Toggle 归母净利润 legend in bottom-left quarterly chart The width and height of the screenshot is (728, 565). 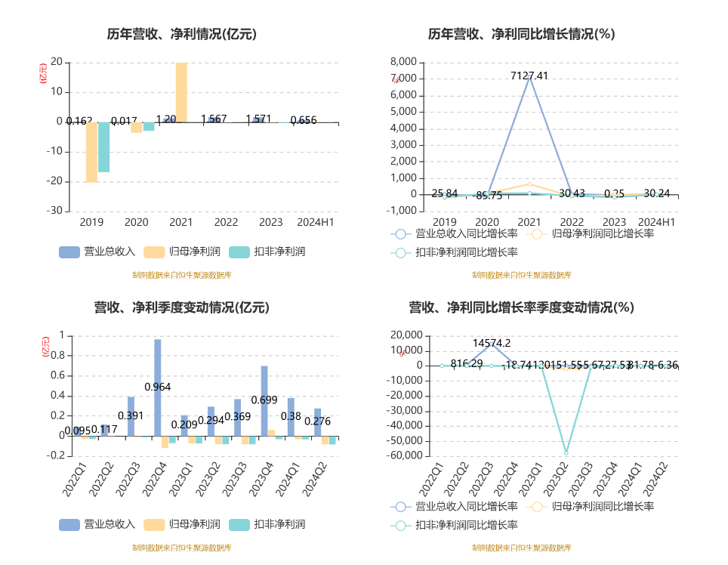(x=182, y=525)
